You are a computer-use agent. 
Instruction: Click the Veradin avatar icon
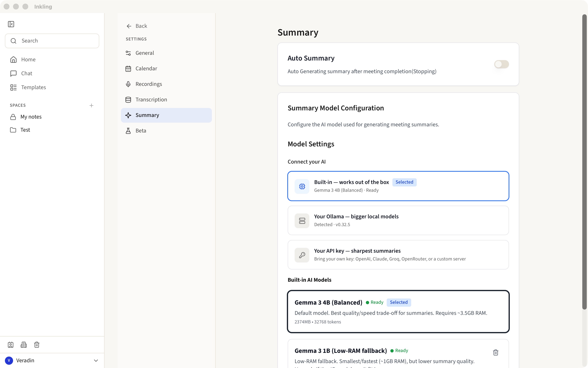point(9,360)
